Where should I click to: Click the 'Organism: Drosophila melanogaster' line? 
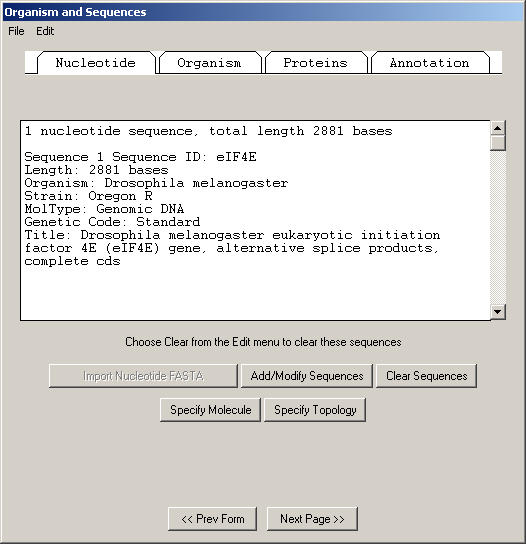click(156, 183)
